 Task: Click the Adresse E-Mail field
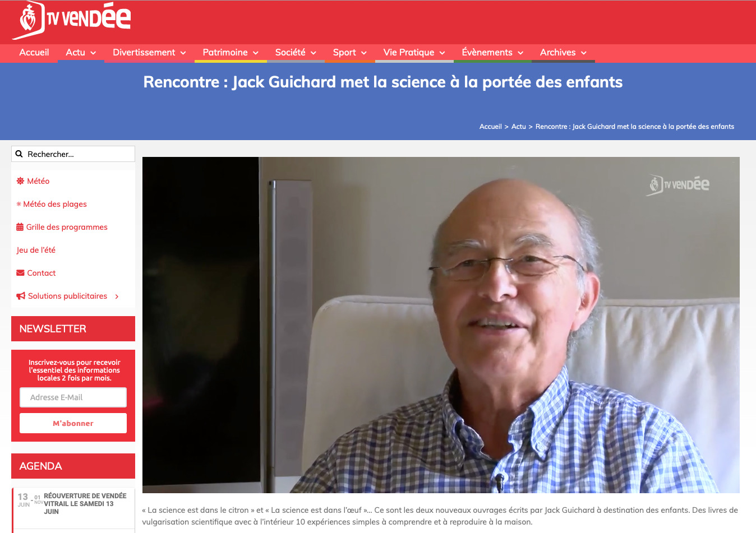73,397
